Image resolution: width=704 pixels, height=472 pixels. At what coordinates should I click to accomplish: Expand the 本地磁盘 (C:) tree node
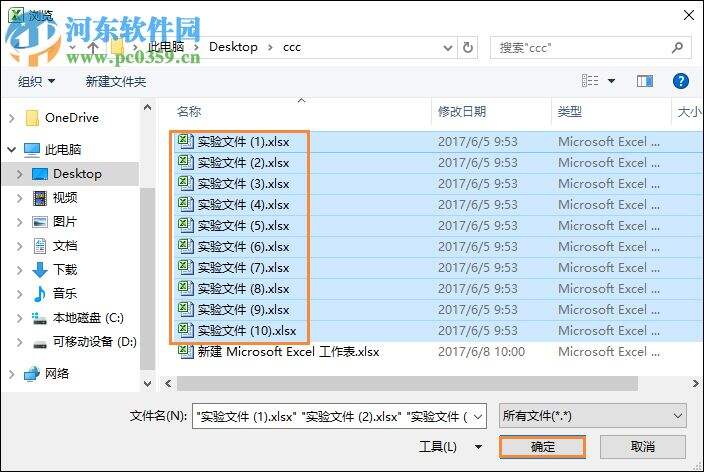tap(20, 318)
